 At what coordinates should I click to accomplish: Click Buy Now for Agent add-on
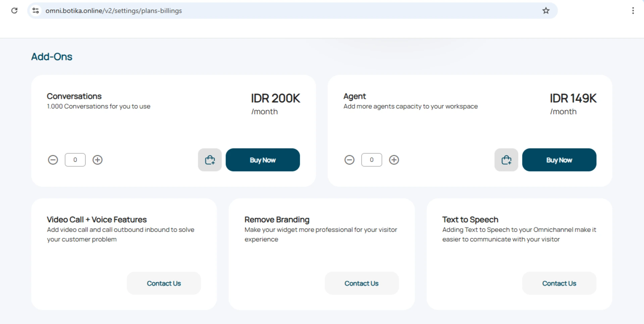(559, 160)
